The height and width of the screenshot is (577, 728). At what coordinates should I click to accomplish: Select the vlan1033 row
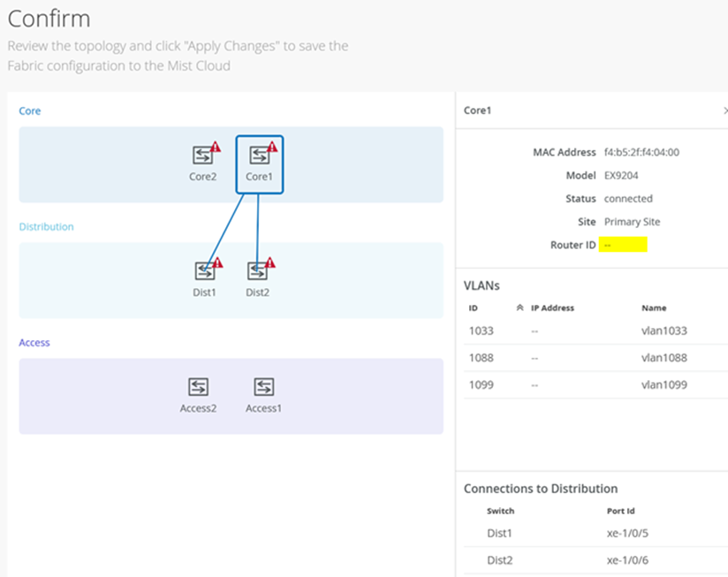pyautogui.click(x=592, y=331)
